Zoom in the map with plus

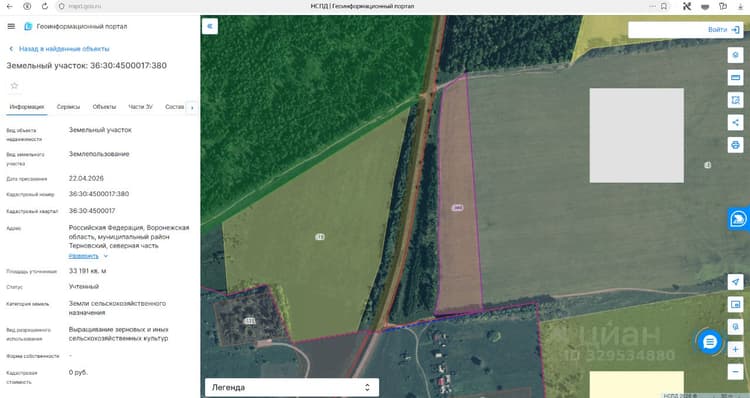tap(735, 349)
